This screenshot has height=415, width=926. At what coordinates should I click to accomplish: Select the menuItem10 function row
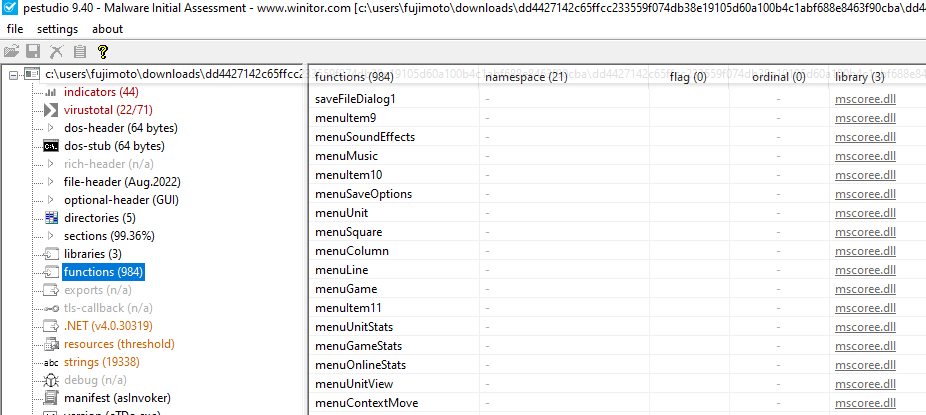tap(617, 175)
